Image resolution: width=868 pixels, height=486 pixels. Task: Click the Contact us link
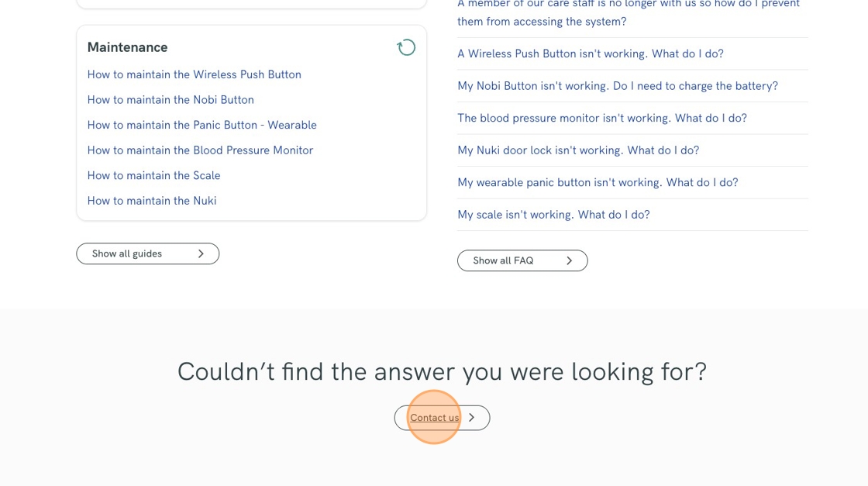pos(434,418)
